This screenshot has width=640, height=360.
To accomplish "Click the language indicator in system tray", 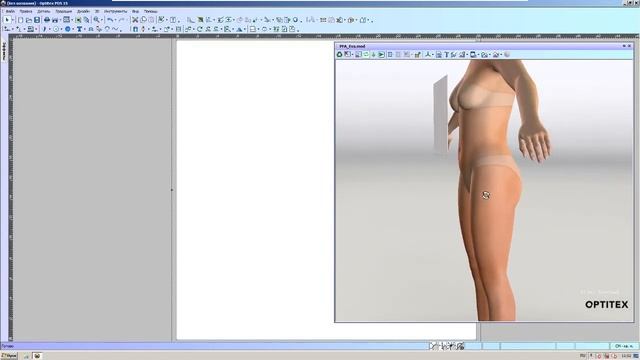I will pyautogui.click(x=582, y=356).
